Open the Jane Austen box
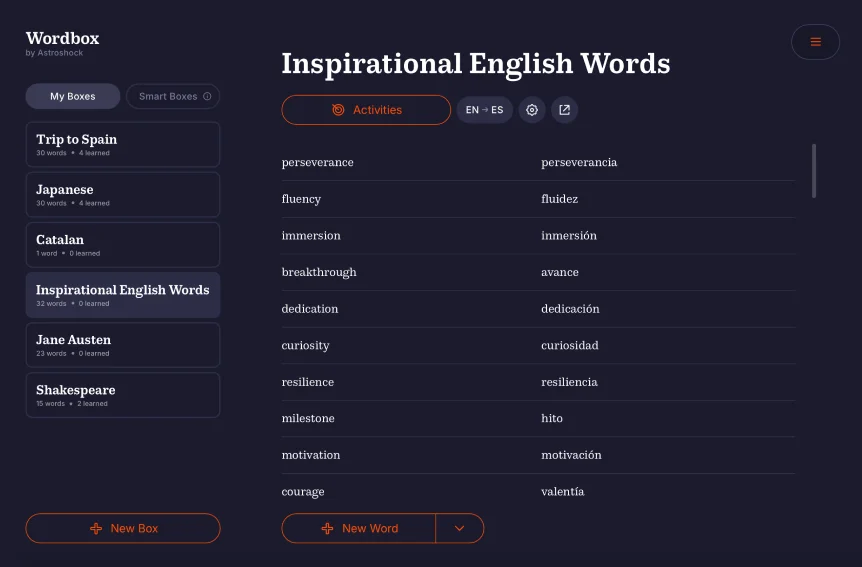 pyautogui.click(x=123, y=345)
